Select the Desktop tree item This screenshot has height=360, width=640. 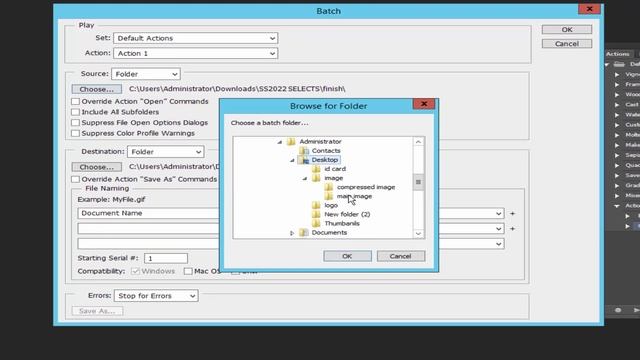tap(325, 160)
